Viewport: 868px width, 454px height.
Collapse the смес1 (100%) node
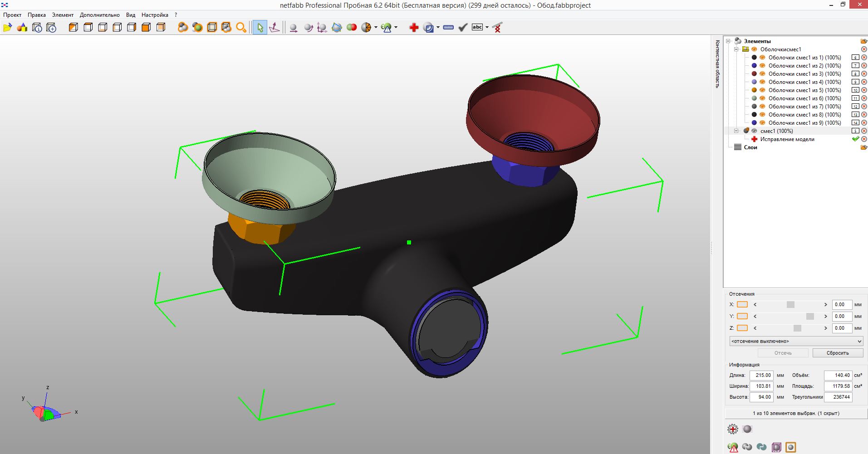pos(736,131)
